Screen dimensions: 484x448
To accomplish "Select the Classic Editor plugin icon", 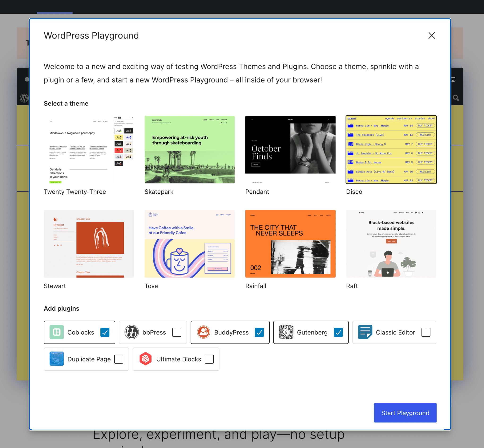I will [x=364, y=332].
